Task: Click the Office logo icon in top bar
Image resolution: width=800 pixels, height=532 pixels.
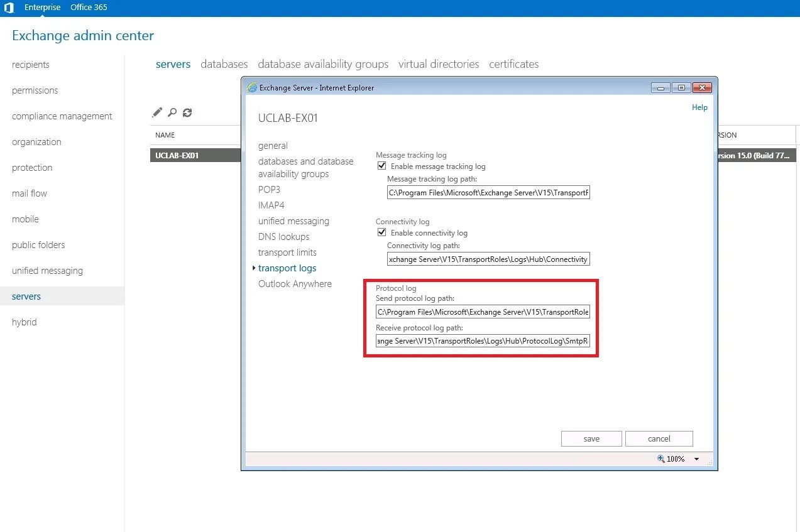Action: (9, 8)
